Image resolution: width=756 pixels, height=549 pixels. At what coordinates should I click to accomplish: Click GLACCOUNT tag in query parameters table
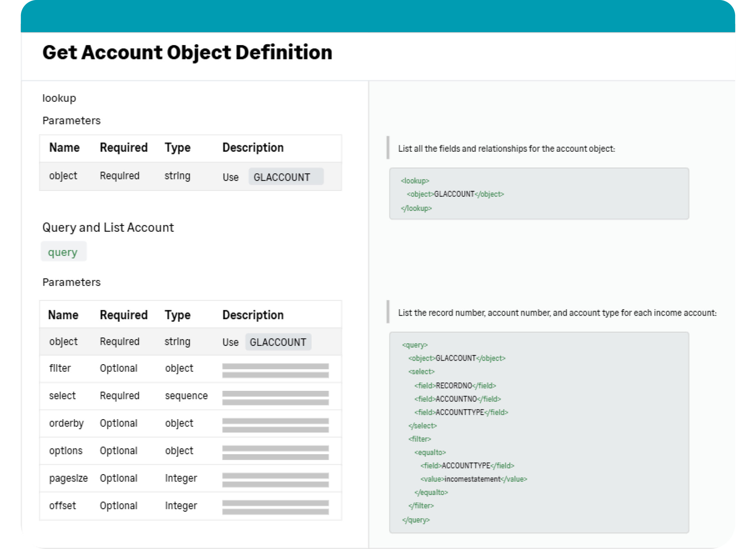278,342
